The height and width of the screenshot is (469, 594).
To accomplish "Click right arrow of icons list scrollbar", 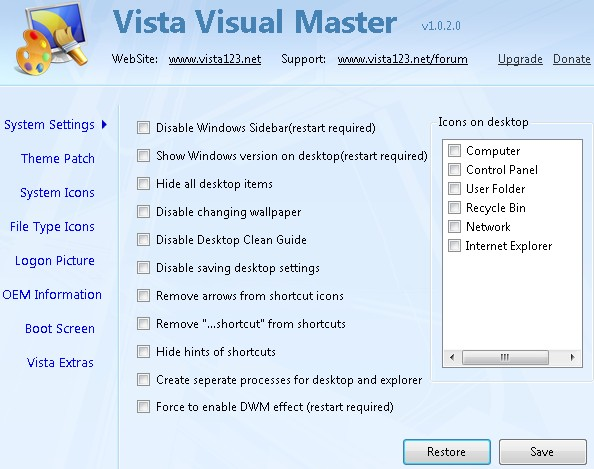I will point(572,357).
